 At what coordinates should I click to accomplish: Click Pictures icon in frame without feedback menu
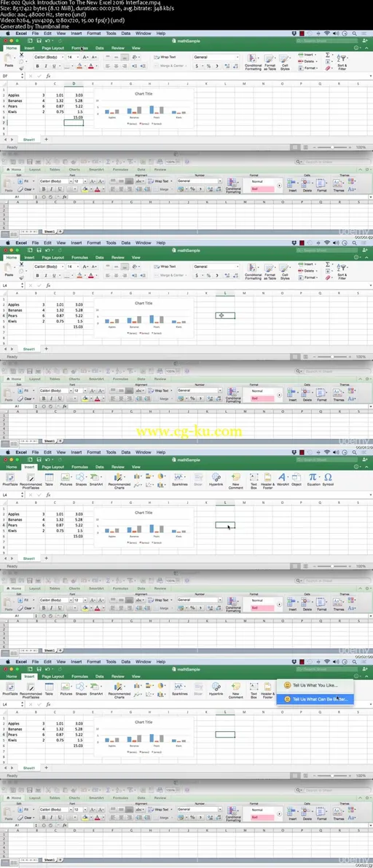tap(66, 479)
